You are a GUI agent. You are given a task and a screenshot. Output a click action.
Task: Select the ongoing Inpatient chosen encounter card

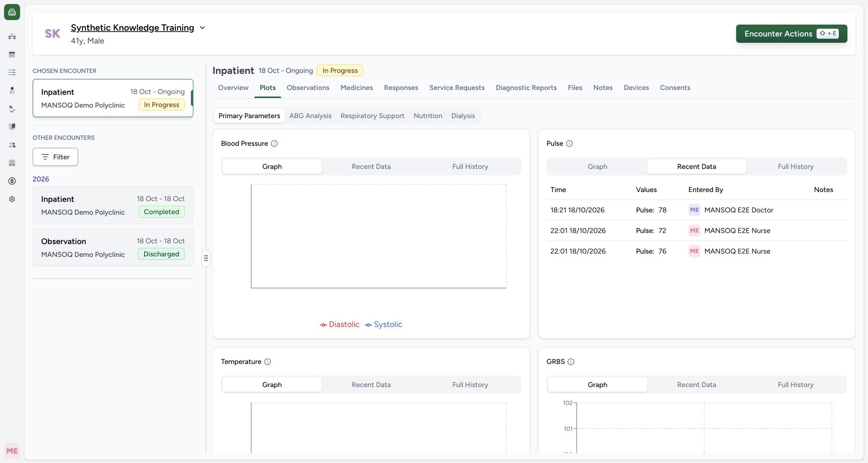(113, 98)
